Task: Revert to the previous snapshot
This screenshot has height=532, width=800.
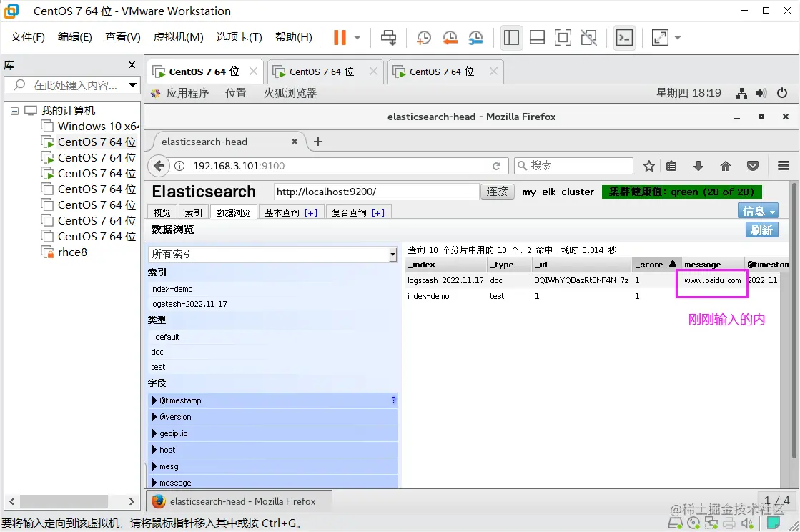Action: pos(450,37)
